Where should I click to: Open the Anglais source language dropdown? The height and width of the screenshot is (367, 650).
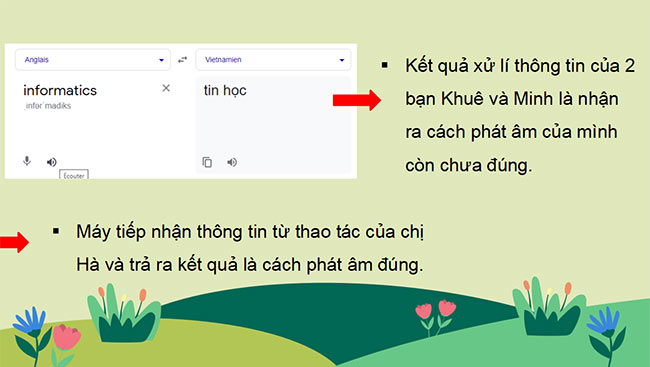92,60
